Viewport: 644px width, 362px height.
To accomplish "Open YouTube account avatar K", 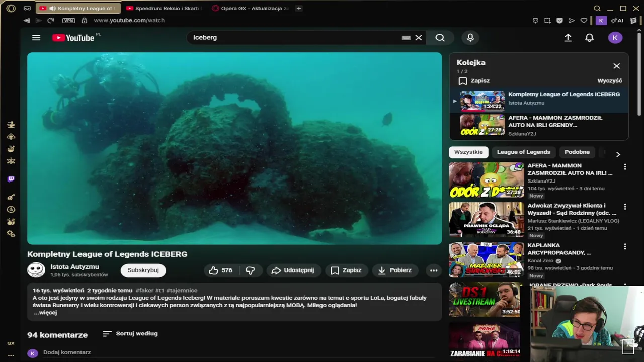I will point(615,38).
